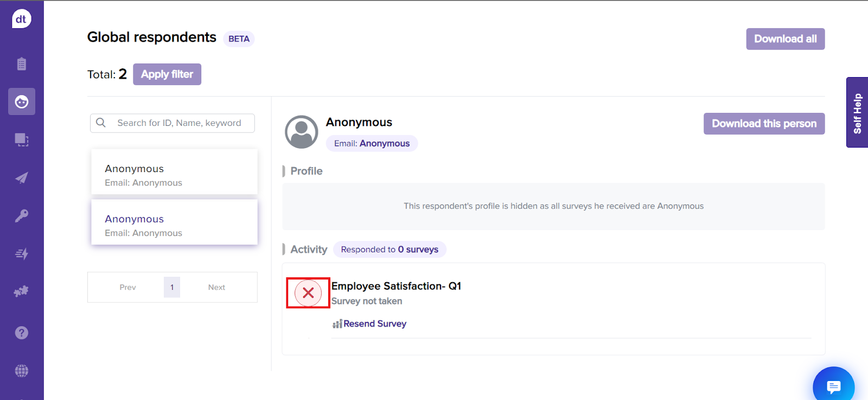Click the Next pagination button
This screenshot has height=400, width=868.
pyautogui.click(x=216, y=287)
